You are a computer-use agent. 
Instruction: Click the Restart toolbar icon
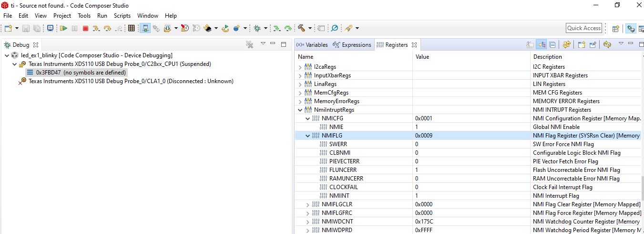coord(225,29)
